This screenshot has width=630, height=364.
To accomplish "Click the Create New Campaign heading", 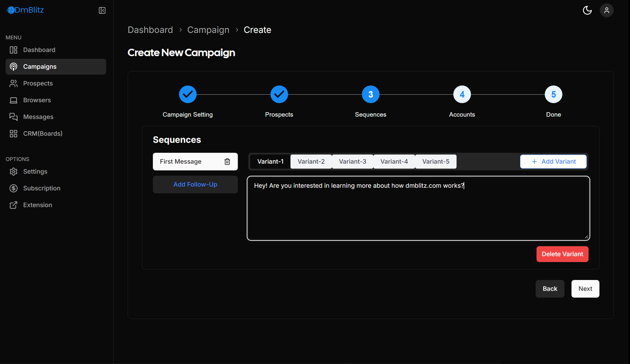I will [181, 53].
